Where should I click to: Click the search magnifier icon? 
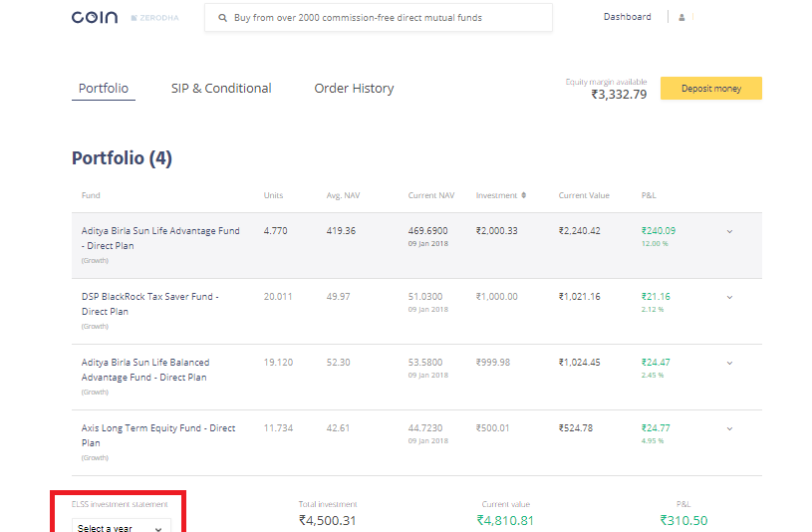pyautogui.click(x=223, y=18)
